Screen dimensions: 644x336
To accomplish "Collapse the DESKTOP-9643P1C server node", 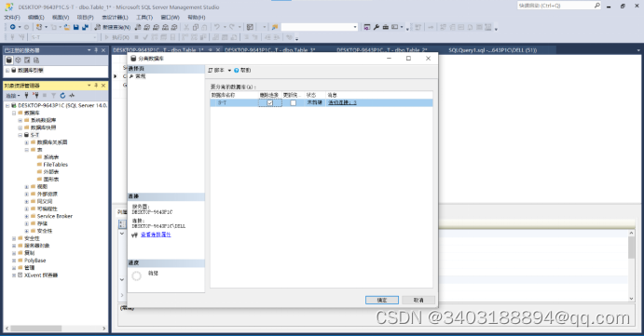I will click(7, 106).
